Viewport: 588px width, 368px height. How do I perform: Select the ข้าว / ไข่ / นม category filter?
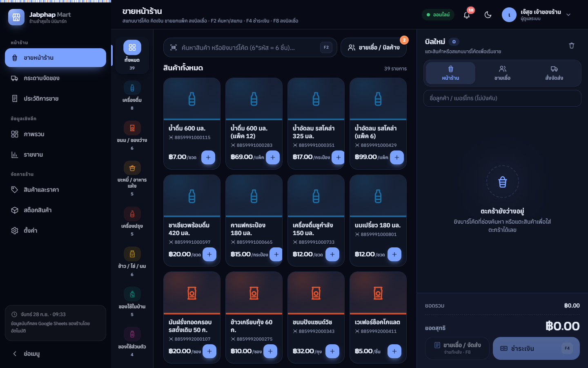132,262
